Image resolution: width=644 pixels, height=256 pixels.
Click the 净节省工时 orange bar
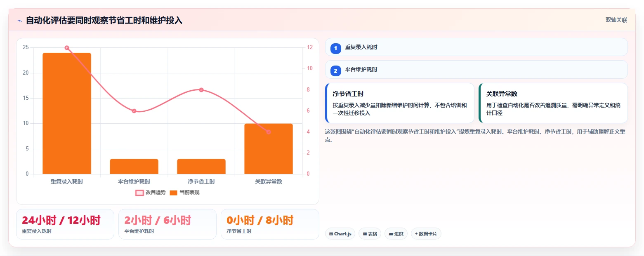pos(201,167)
